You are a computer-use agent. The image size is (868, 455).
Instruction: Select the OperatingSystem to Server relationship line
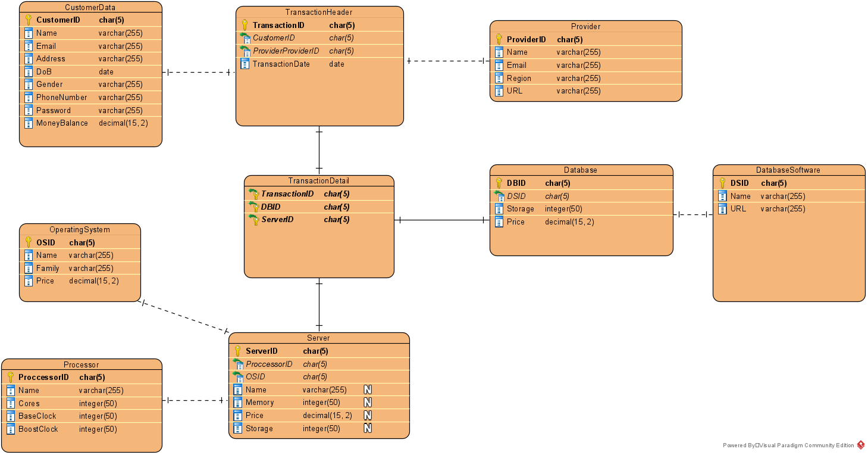(x=184, y=316)
